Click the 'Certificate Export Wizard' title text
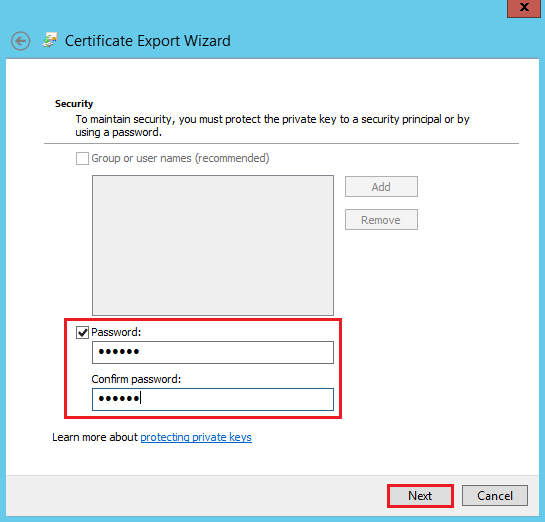The image size is (545, 522). pyautogui.click(x=148, y=41)
